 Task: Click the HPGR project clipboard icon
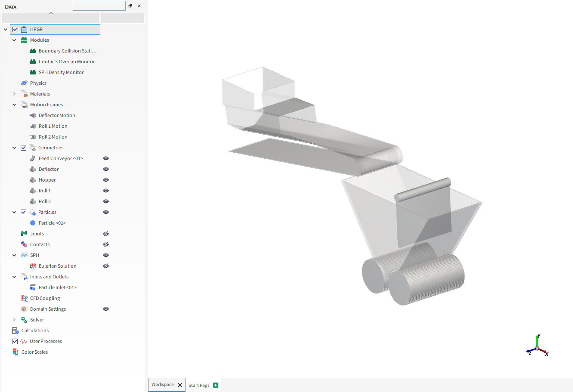[24, 29]
